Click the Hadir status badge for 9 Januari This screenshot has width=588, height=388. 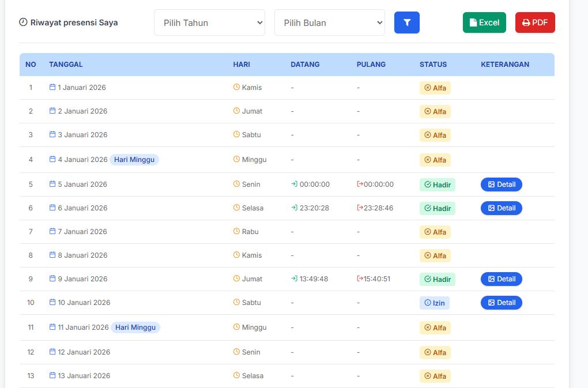coord(437,280)
